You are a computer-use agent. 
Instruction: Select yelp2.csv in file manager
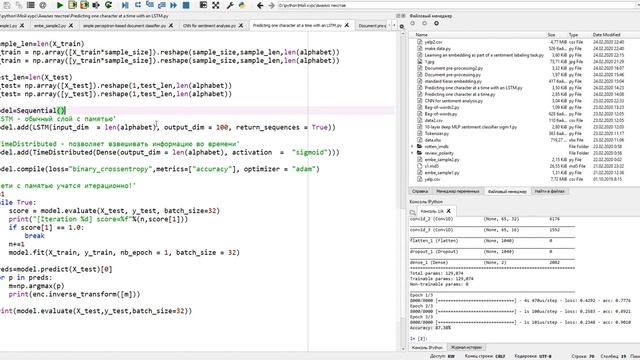coord(433,42)
